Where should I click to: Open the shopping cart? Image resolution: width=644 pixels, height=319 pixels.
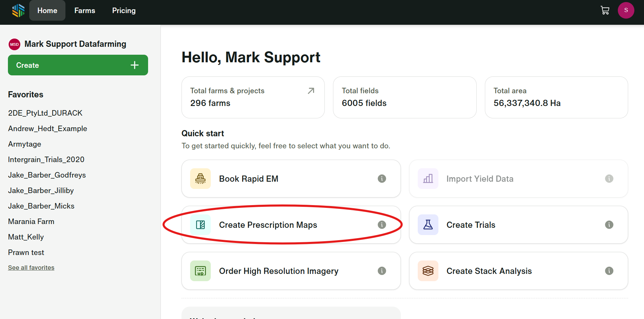pyautogui.click(x=605, y=10)
